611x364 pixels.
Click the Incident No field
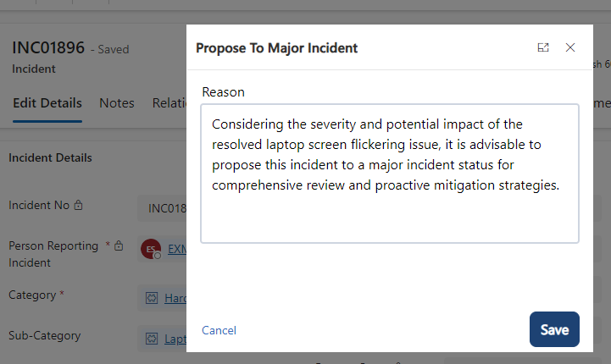[163, 208]
